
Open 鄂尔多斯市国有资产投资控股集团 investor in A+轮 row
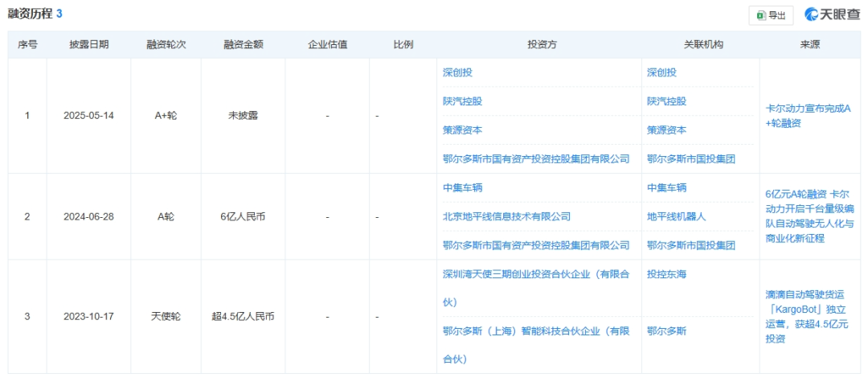tap(536, 159)
